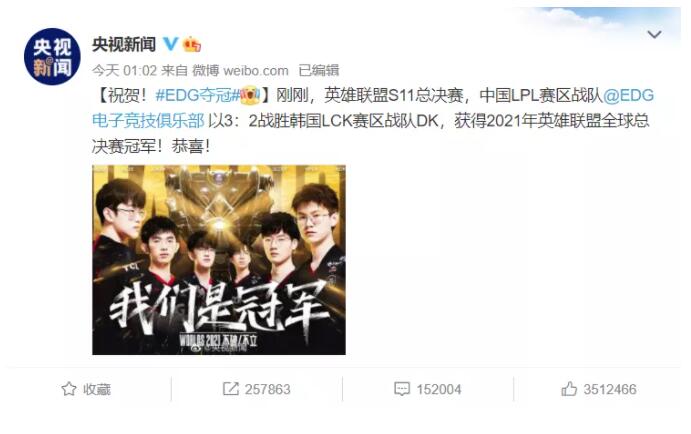Open the 央视新闻 round avatar profile

[52, 56]
